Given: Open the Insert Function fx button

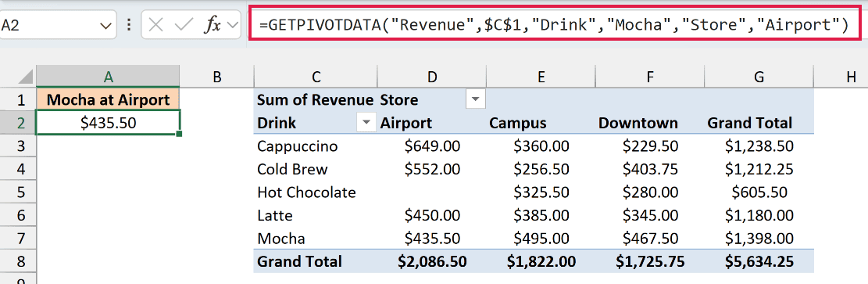Looking at the screenshot, I should pos(212,25).
